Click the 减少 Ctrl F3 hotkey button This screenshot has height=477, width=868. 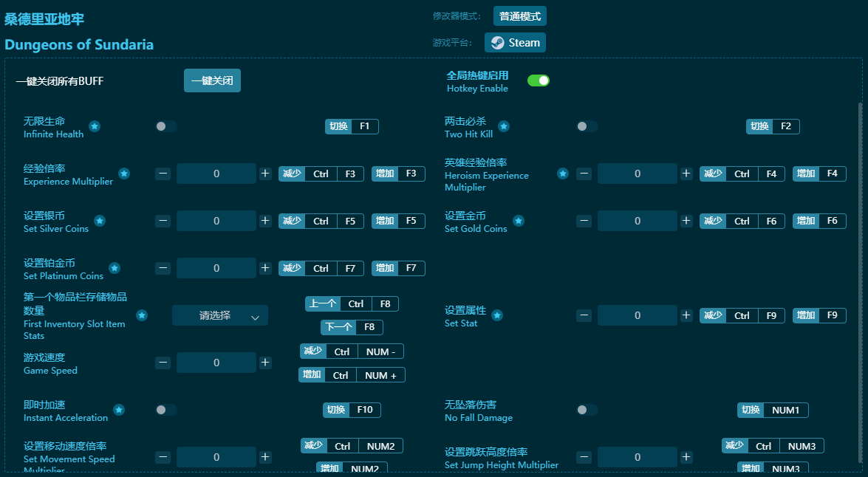coord(321,174)
